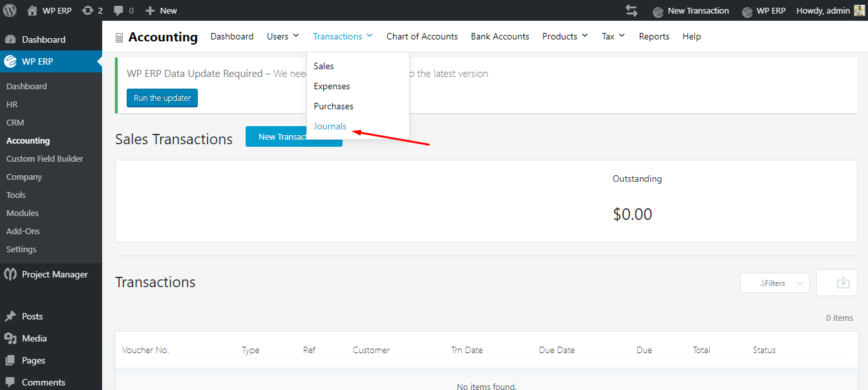
Task: Click the Accounting ledger icon in the header
Action: 119,37
